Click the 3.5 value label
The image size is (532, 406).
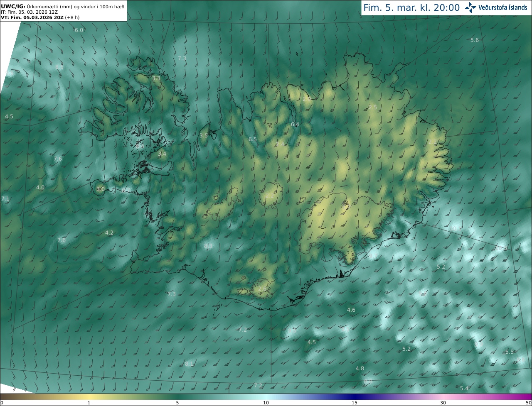click(204, 136)
